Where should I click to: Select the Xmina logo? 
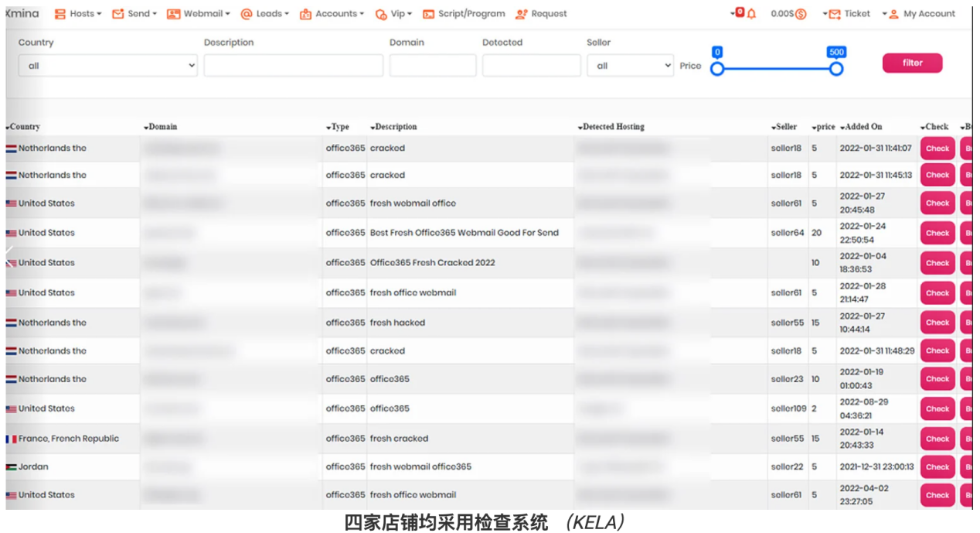21,13
